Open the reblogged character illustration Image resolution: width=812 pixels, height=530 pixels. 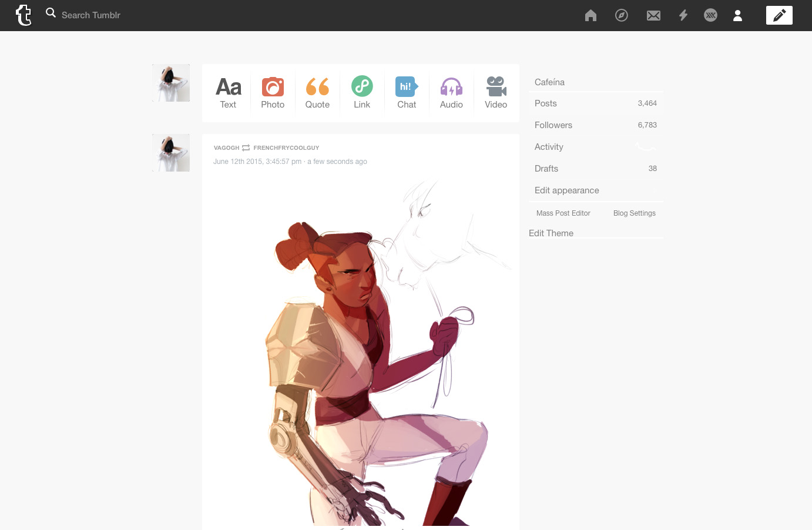(x=361, y=353)
